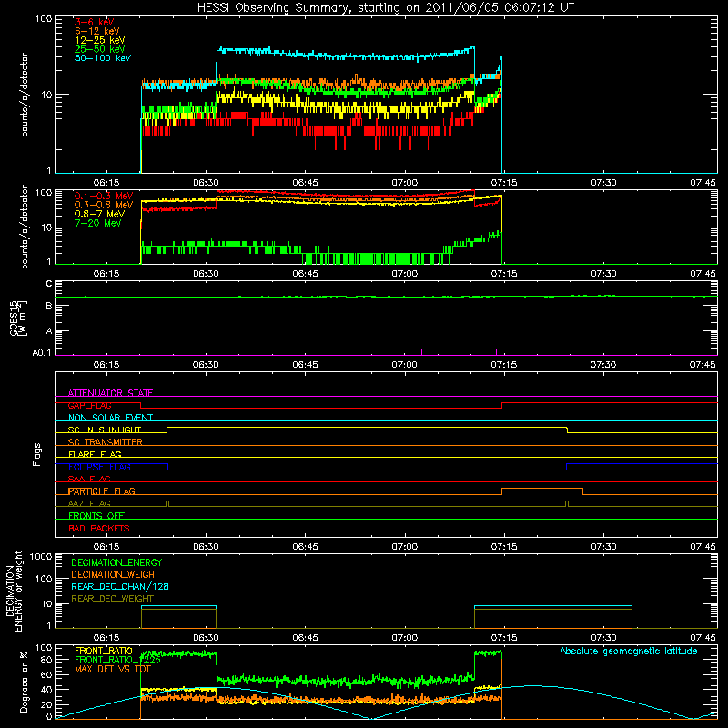Select the cyan 50-100 keV legend label
The height and width of the screenshot is (728, 728).
[103, 58]
